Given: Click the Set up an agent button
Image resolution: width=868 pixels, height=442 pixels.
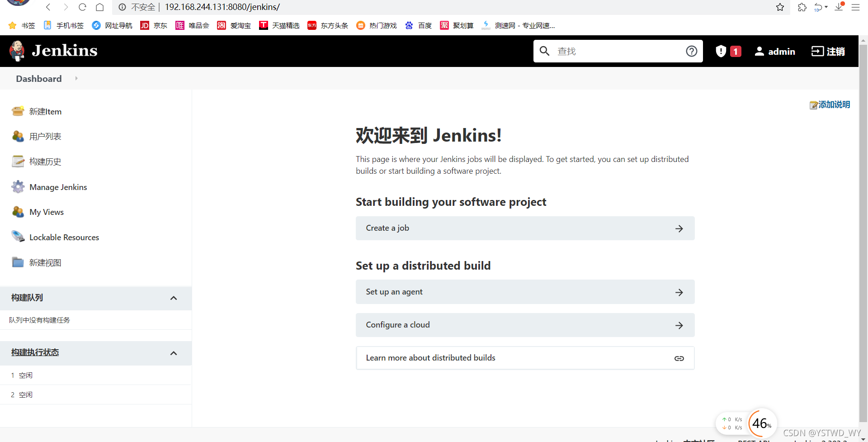Looking at the screenshot, I should pyautogui.click(x=525, y=292).
